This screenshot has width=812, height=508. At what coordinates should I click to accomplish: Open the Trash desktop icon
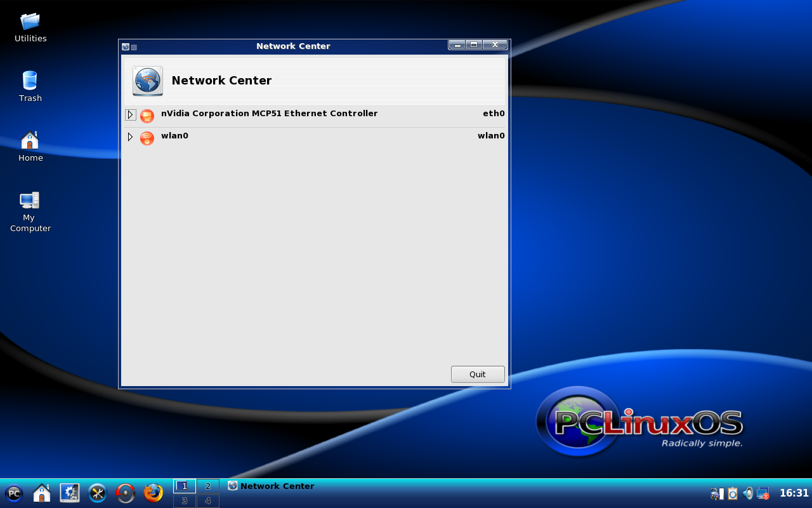coord(30,86)
